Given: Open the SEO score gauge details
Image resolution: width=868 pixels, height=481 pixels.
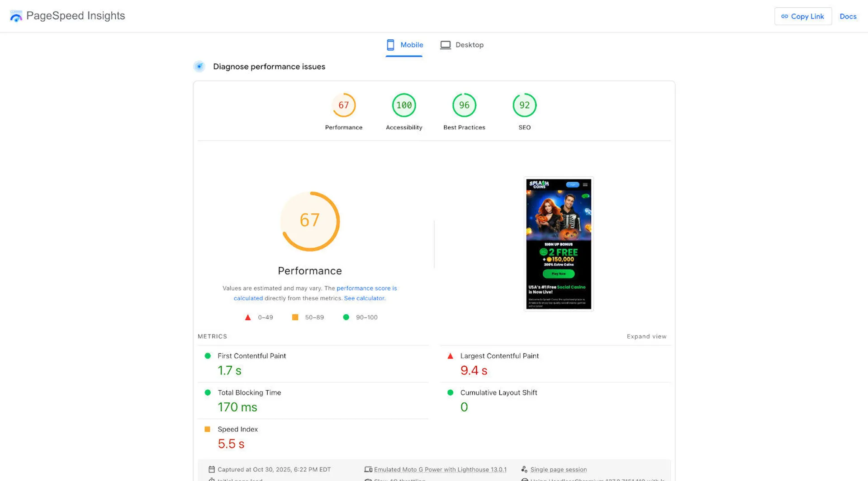Looking at the screenshot, I should point(524,105).
